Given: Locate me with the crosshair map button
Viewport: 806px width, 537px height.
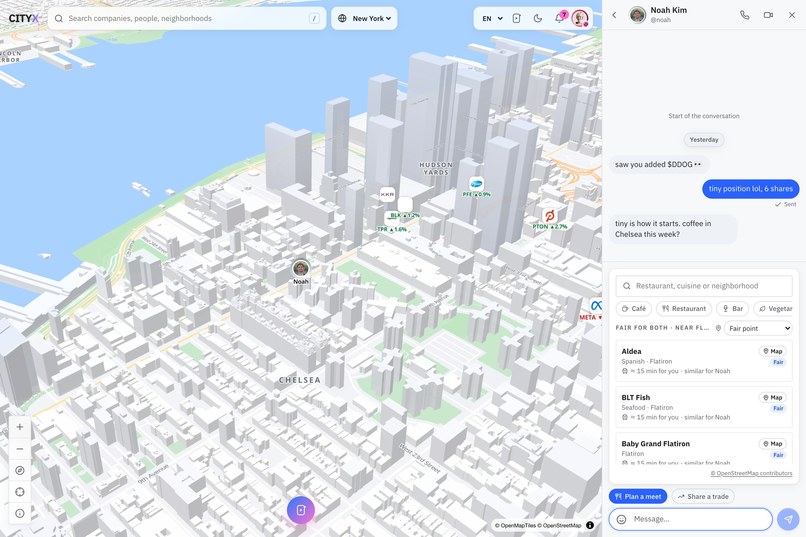Looking at the screenshot, I should [20, 492].
